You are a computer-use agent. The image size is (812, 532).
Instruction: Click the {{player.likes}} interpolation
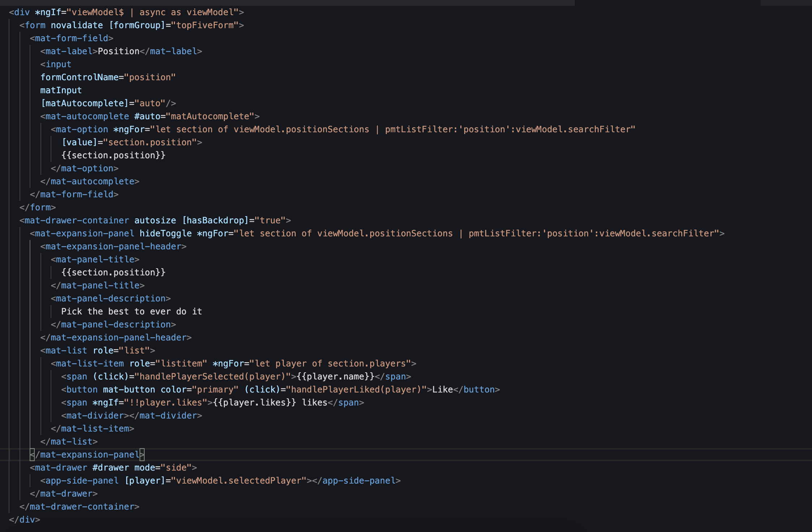point(255,403)
